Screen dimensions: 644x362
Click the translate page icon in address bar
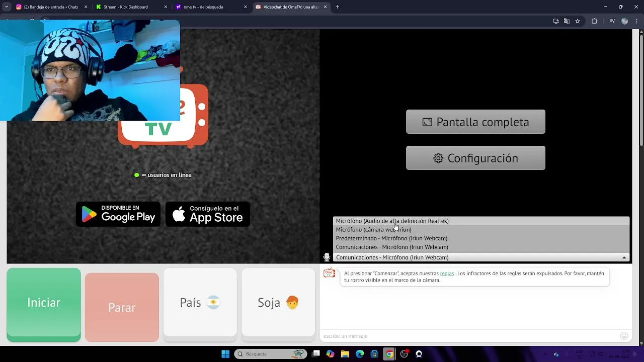coord(567,21)
